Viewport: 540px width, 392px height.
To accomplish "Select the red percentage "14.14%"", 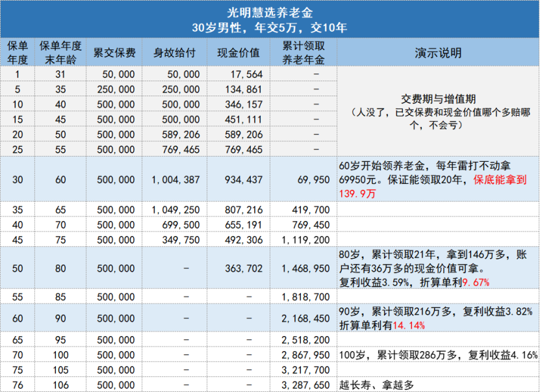I will coord(409,325).
